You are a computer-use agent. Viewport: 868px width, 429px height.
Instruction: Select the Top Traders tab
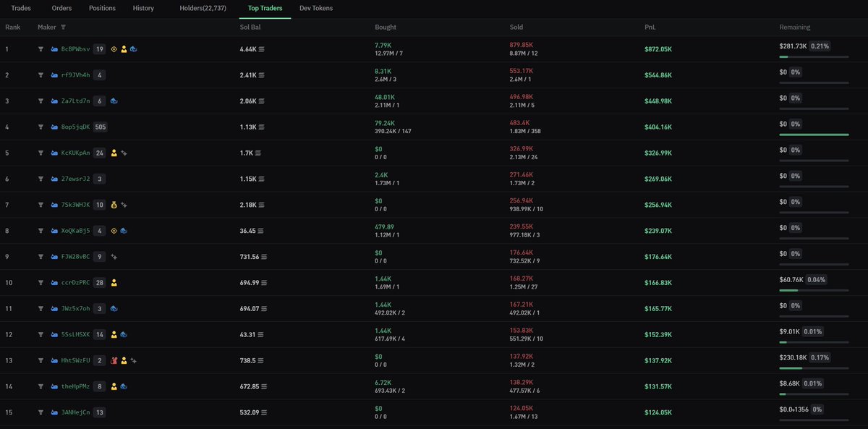[265, 8]
